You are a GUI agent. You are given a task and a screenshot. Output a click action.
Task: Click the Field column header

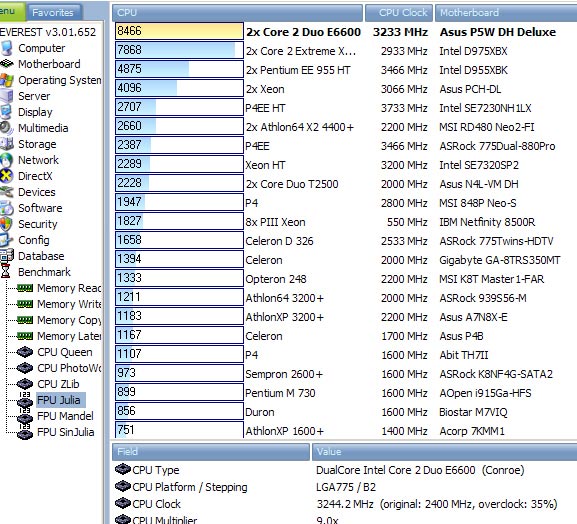point(211,452)
